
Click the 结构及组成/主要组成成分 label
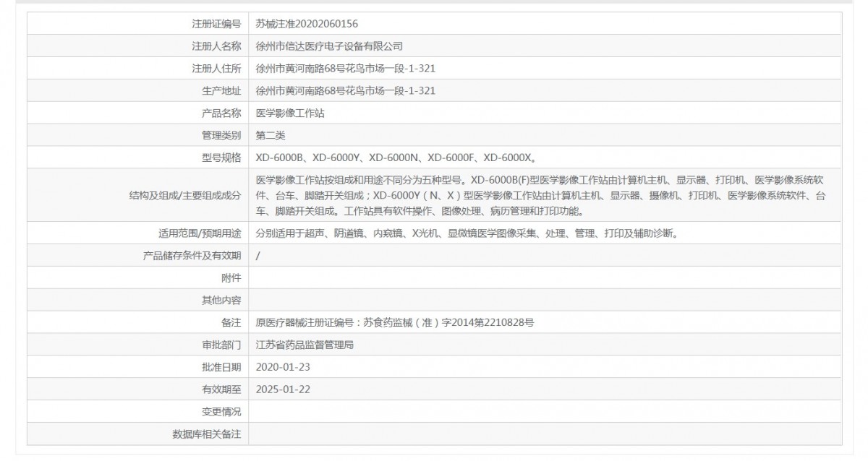184,195
